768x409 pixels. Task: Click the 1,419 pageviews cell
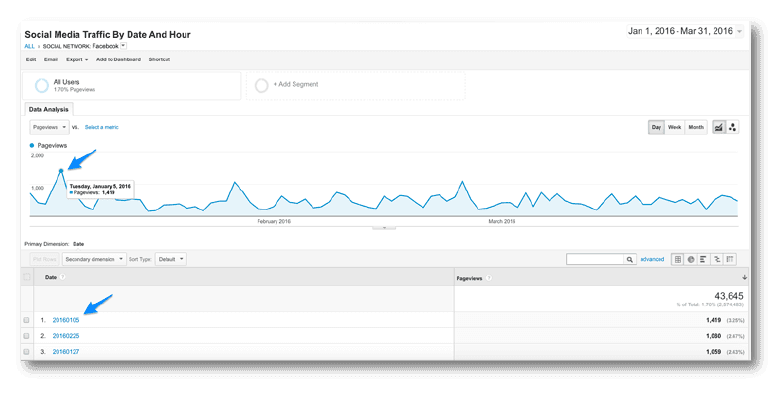click(x=713, y=320)
